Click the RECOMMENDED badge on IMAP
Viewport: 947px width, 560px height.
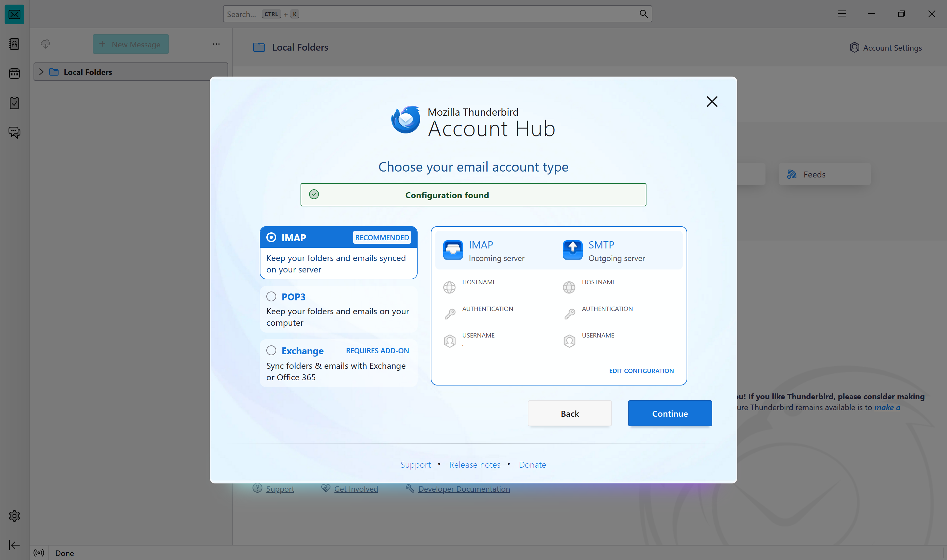382,237
